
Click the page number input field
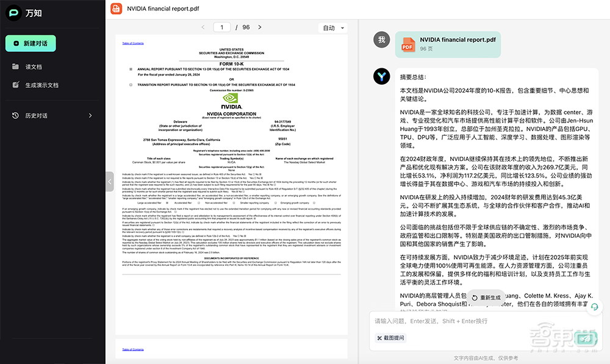[x=221, y=27]
